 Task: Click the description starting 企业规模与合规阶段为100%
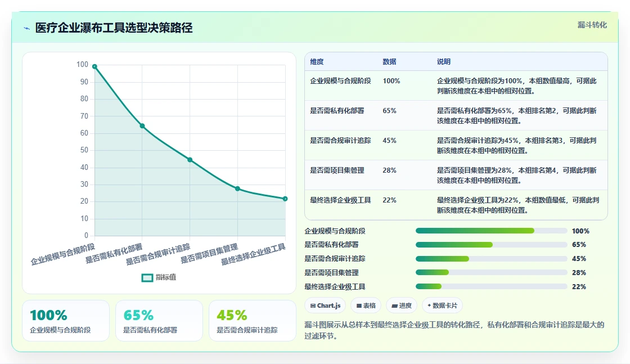(x=517, y=86)
